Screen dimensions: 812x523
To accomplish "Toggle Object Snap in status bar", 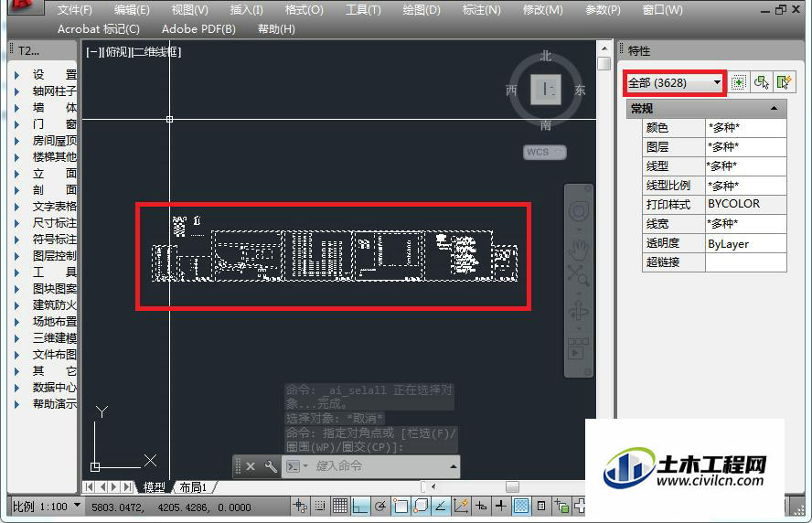I will click(401, 506).
